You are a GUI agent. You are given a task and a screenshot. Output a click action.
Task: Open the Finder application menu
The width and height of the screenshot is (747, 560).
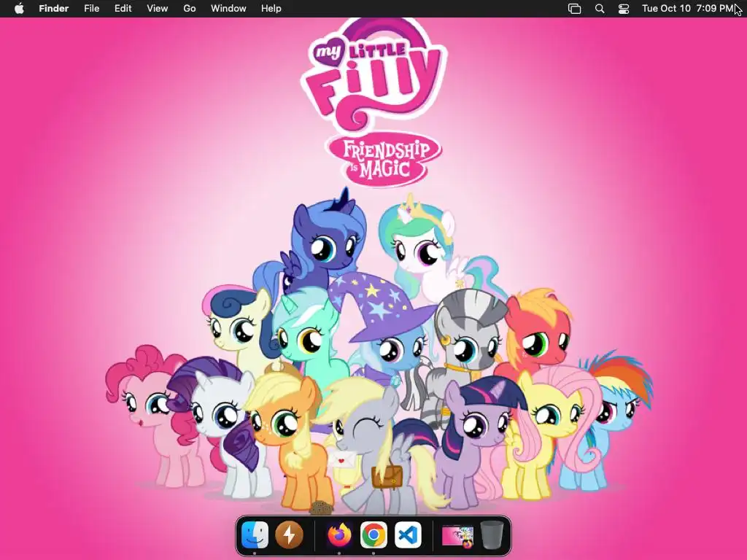(54, 9)
